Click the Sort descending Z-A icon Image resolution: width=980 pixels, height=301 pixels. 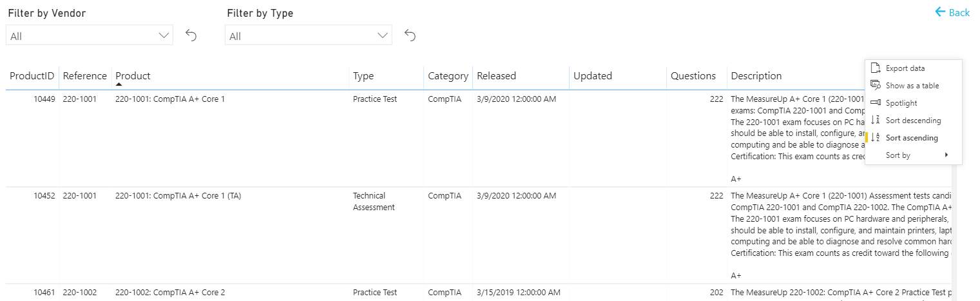875,120
